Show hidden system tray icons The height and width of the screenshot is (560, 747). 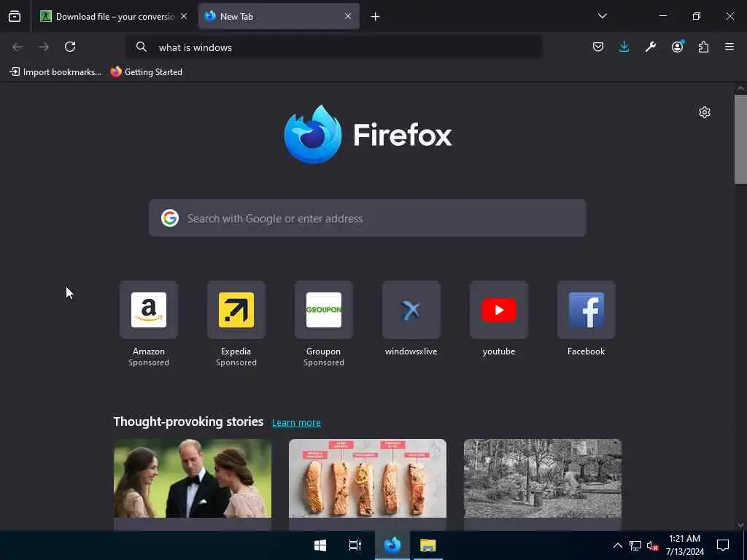tap(617, 545)
